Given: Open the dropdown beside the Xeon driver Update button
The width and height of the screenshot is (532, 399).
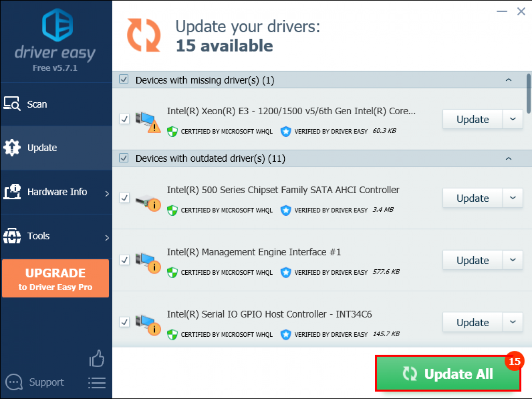Looking at the screenshot, I should (x=512, y=119).
